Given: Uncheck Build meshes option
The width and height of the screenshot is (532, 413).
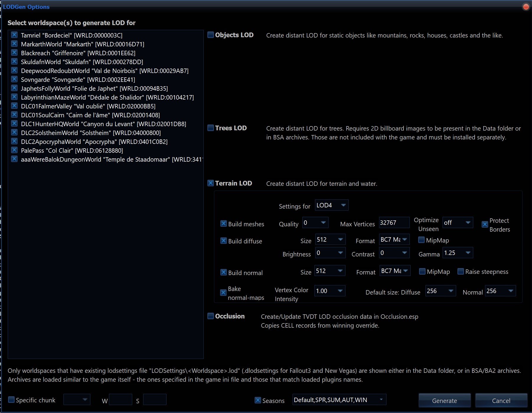Looking at the screenshot, I should (223, 224).
